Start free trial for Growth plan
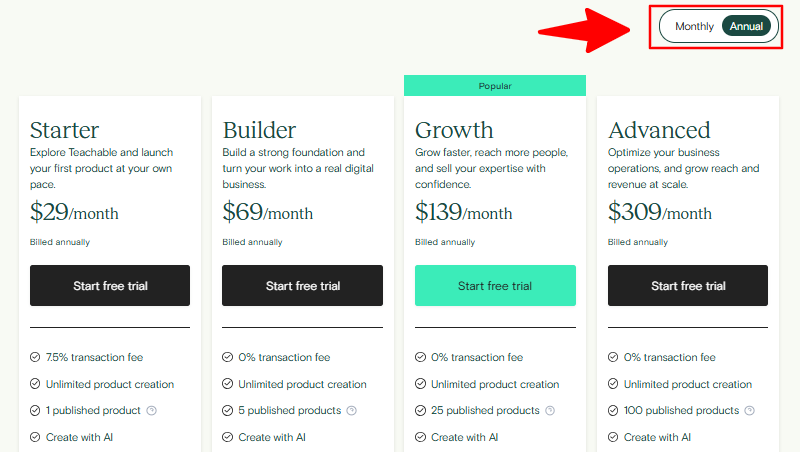The width and height of the screenshot is (800, 452). click(495, 286)
